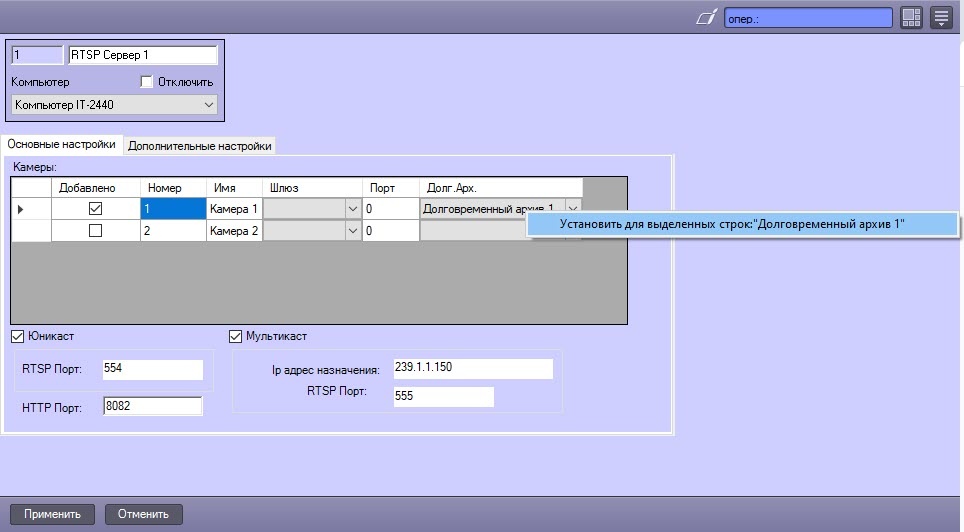This screenshot has width=964, height=532.
Task: Click the HTTP Порт field showing 8082
Action: [x=152, y=406]
